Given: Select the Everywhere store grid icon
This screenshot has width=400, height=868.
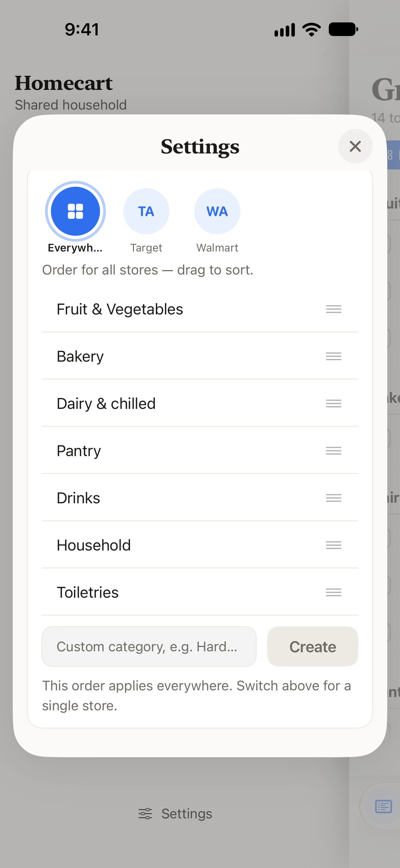Looking at the screenshot, I should point(75,211).
